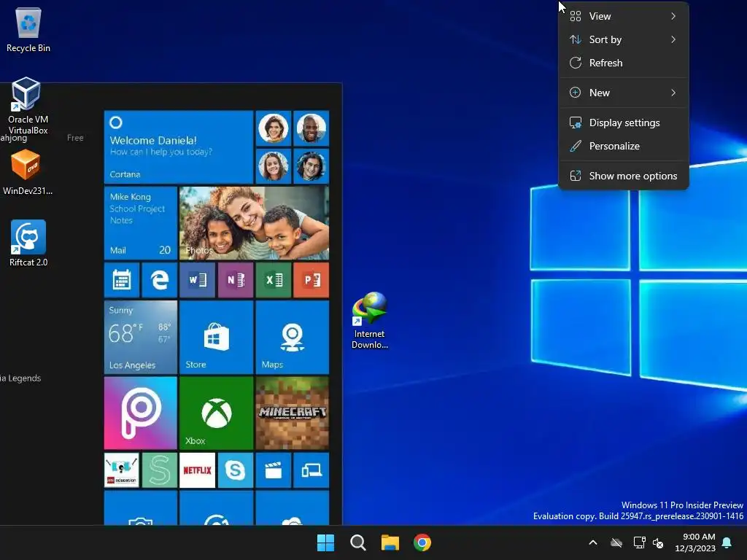Open the green Sway S tile
The width and height of the screenshot is (747, 560).
(x=159, y=470)
